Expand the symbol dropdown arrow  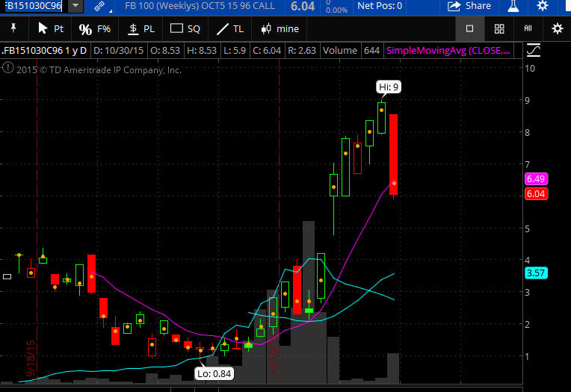pyautogui.click(x=76, y=6)
